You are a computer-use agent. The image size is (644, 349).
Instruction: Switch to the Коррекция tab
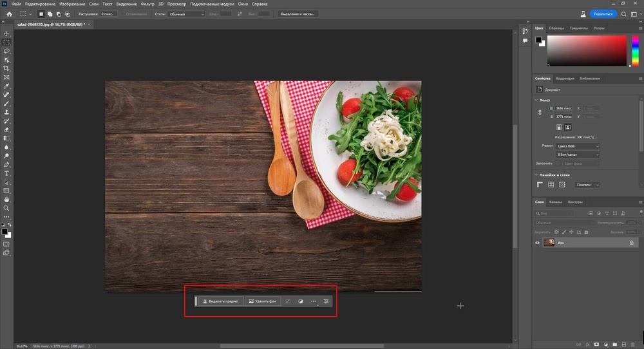point(565,79)
